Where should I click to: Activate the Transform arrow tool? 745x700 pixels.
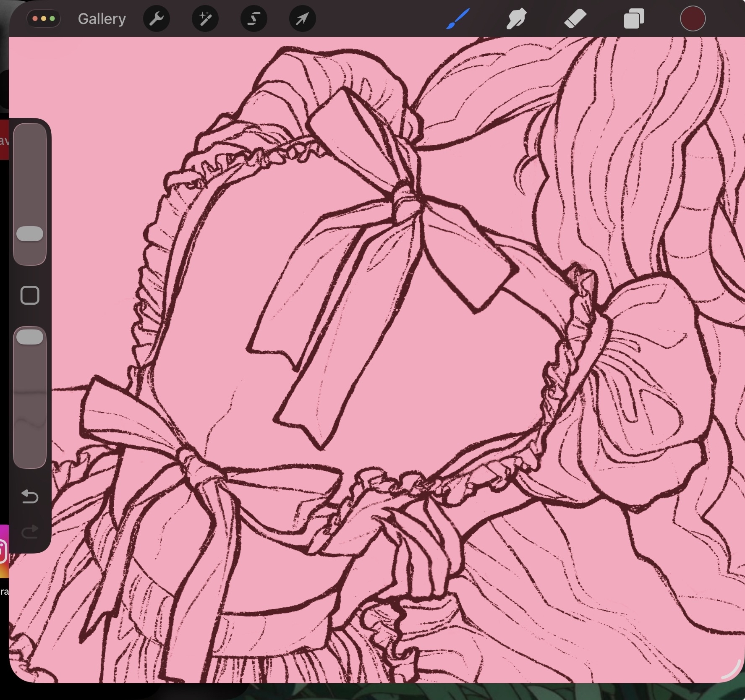[x=302, y=19]
